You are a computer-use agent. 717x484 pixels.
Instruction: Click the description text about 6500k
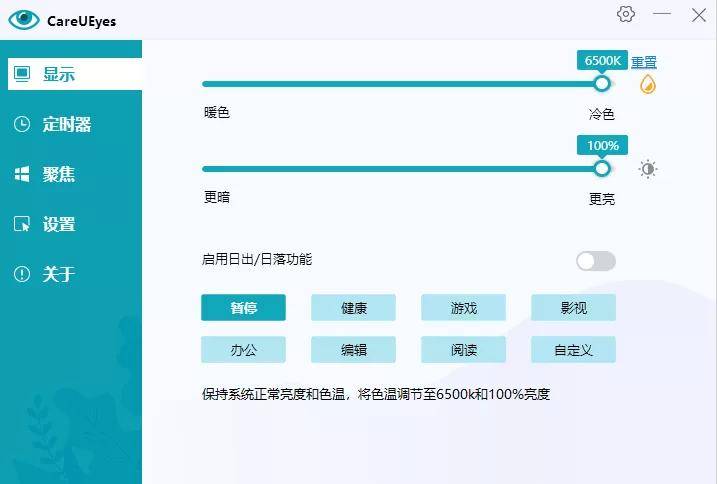tap(376, 394)
